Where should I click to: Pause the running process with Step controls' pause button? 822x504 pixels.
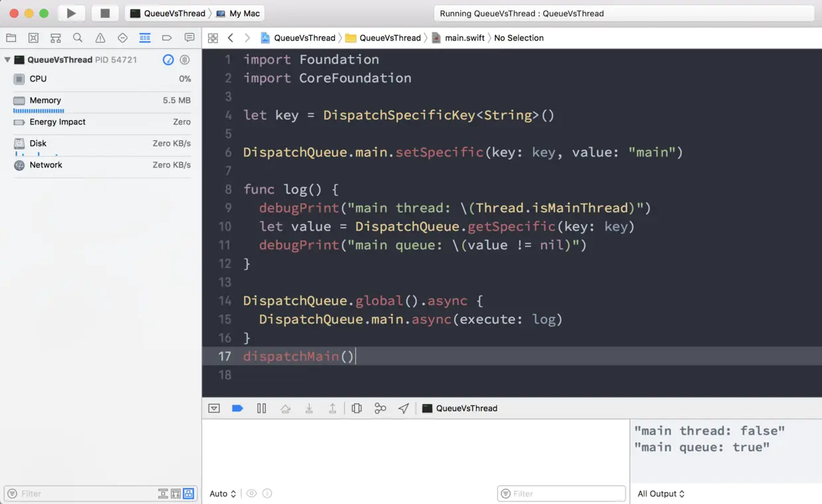point(261,408)
